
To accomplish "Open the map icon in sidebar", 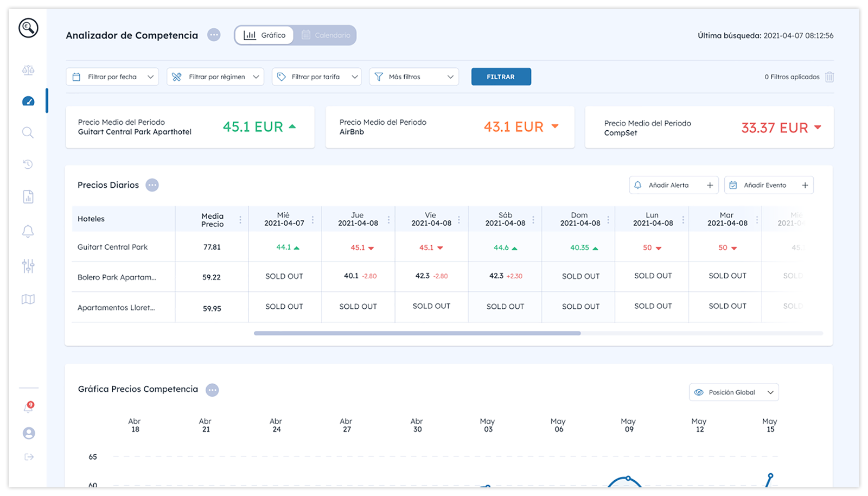I will pos(28,299).
